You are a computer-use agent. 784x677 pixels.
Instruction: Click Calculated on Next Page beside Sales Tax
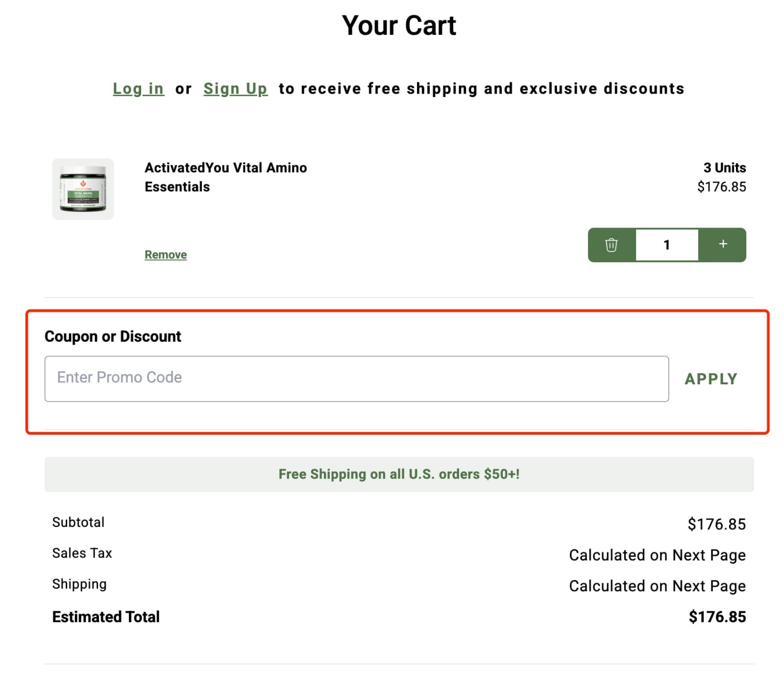click(657, 555)
